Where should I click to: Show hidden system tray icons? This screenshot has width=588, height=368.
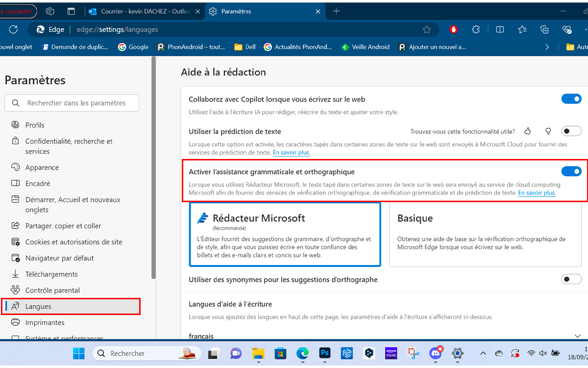tap(483, 353)
